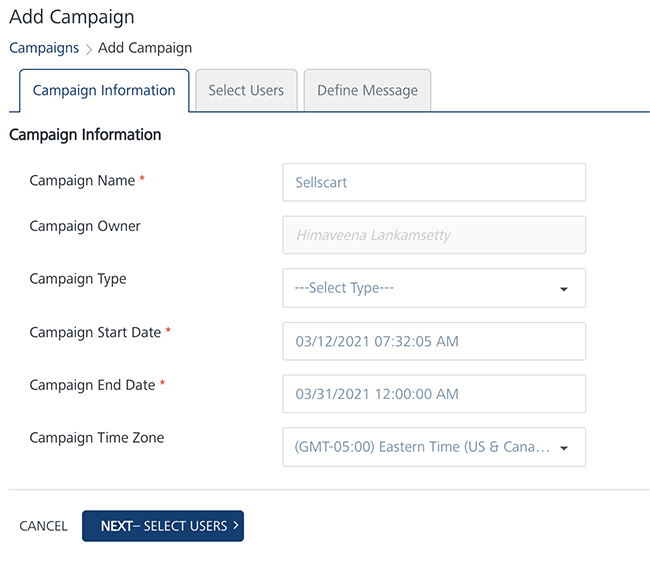Click the caret arrow in Campaign Type
Viewport: 650px width, 564px height.
pyautogui.click(x=564, y=289)
